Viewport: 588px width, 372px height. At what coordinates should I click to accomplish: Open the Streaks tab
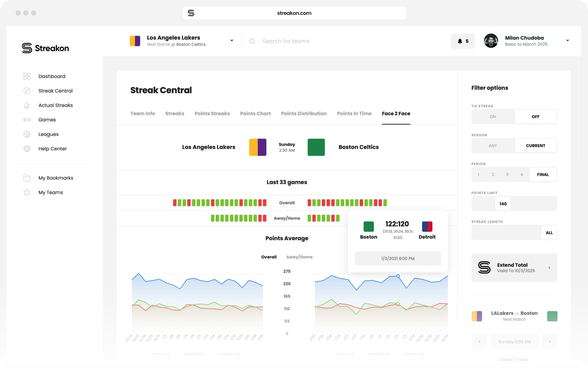click(175, 114)
